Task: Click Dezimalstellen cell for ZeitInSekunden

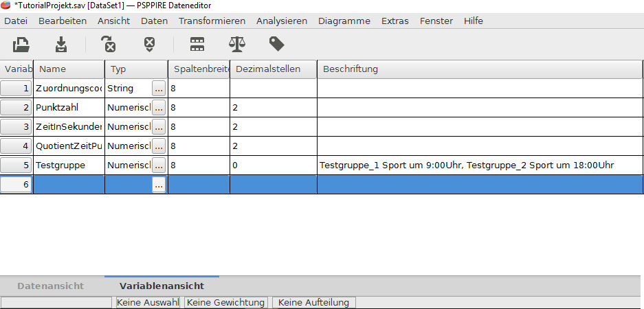Action: [x=273, y=127]
